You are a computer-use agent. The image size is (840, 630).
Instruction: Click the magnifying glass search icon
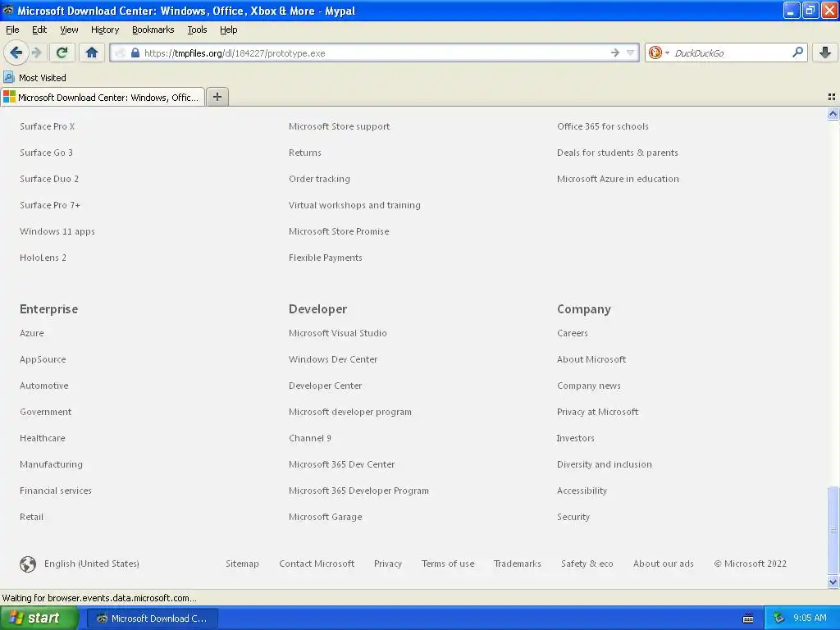click(797, 52)
